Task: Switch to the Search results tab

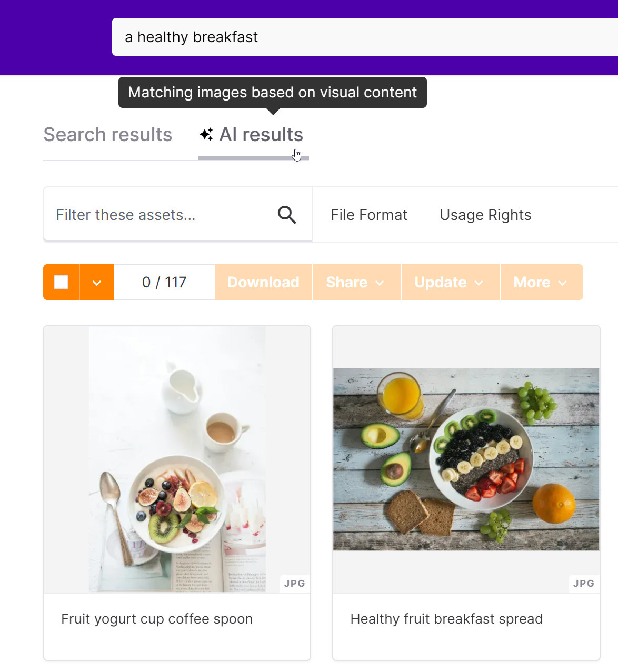Action: pyautogui.click(x=108, y=135)
